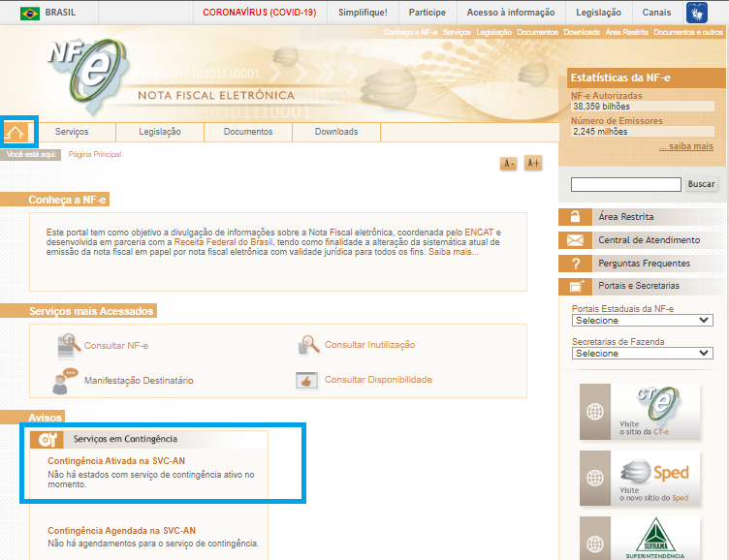Open the Consultar NF-e link

[x=116, y=346]
